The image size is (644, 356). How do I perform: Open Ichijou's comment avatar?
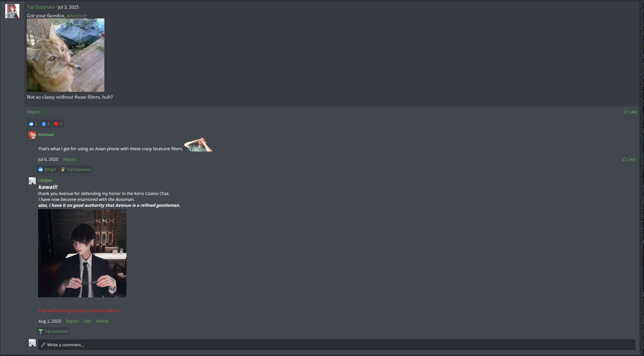[x=32, y=181]
